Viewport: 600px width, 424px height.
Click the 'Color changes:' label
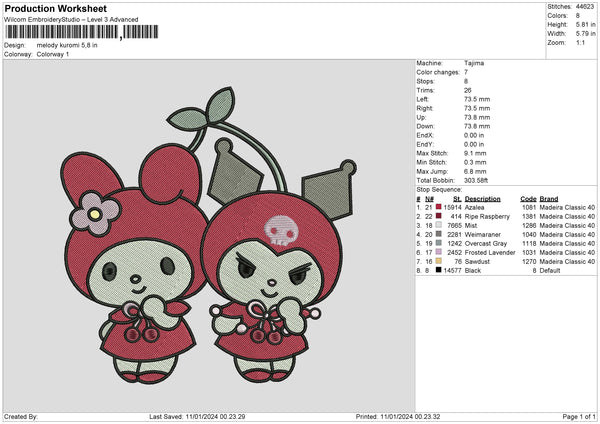click(x=438, y=72)
